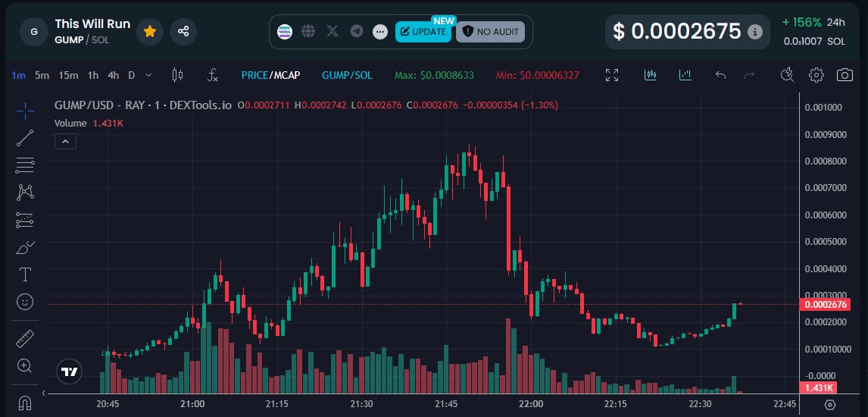868x417 pixels.
Task: Click the This Will Run token name
Action: click(x=92, y=24)
